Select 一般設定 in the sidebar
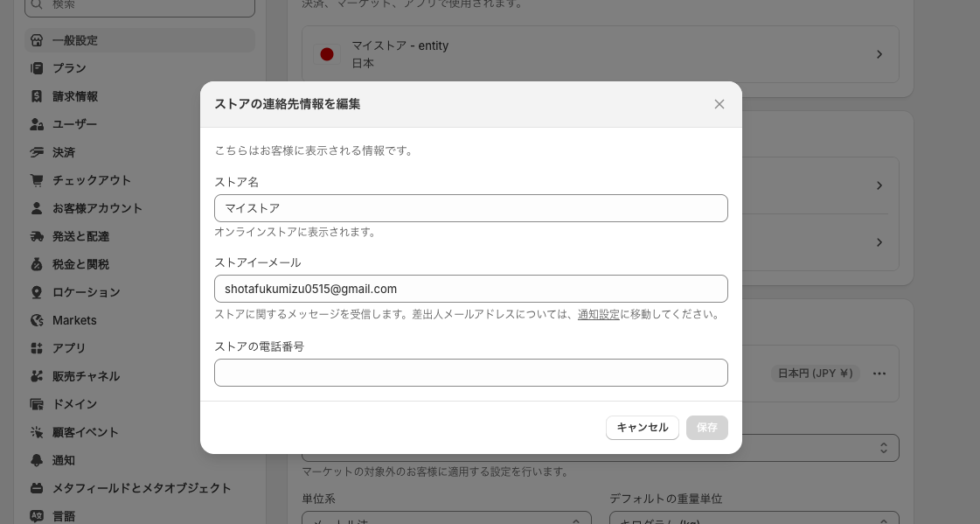The width and height of the screenshot is (980, 524). pyautogui.click(x=75, y=40)
